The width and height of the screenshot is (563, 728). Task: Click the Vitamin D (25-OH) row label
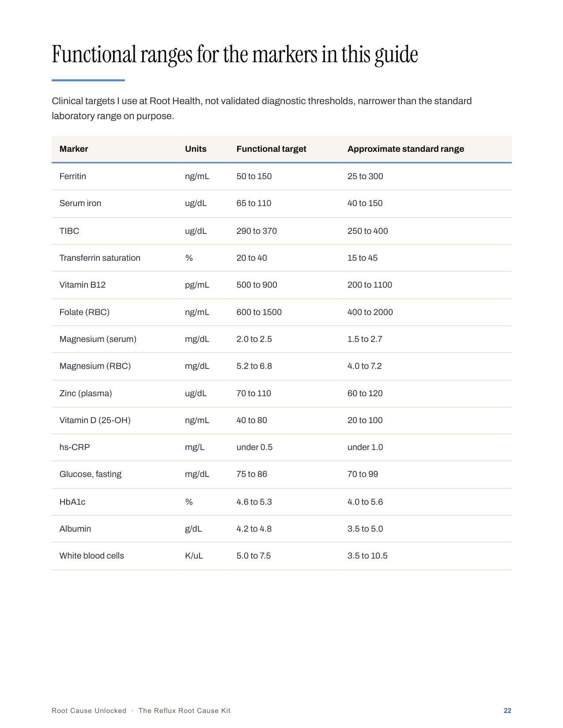(x=95, y=420)
